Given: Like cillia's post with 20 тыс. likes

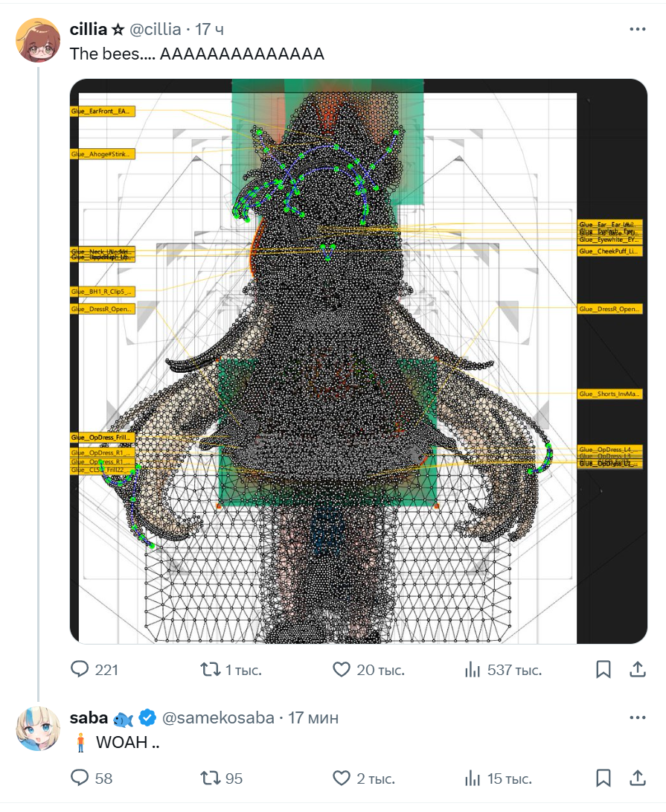Looking at the screenshot, I should [368, 670].
